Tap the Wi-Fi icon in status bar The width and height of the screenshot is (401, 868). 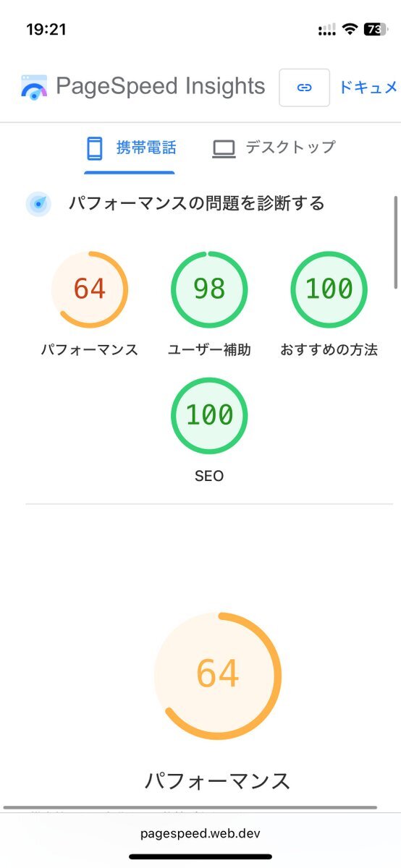(x=351, y=30)
